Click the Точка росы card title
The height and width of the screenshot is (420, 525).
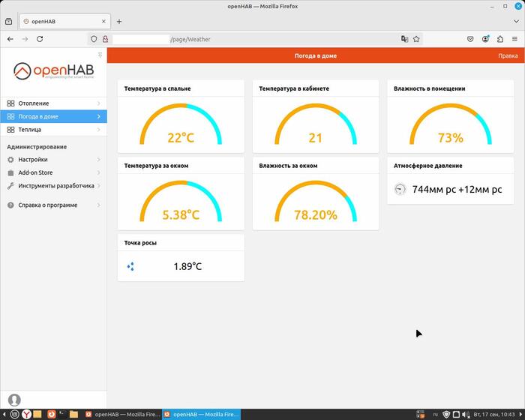(x=140, y=243)
